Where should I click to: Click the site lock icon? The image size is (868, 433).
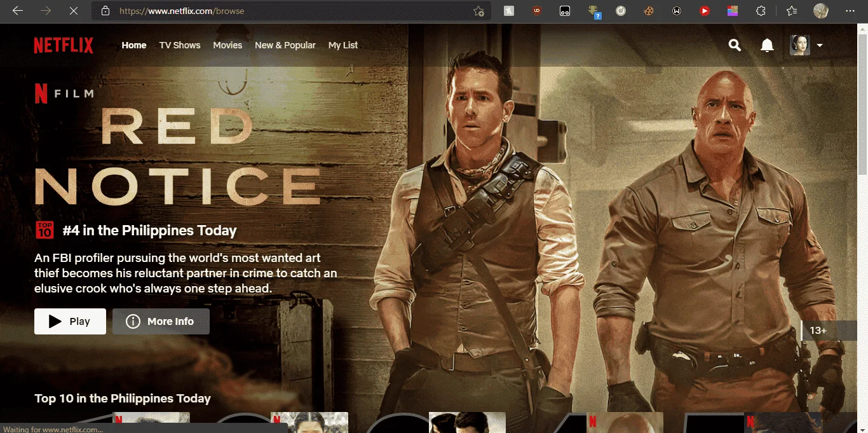point(105,11)
